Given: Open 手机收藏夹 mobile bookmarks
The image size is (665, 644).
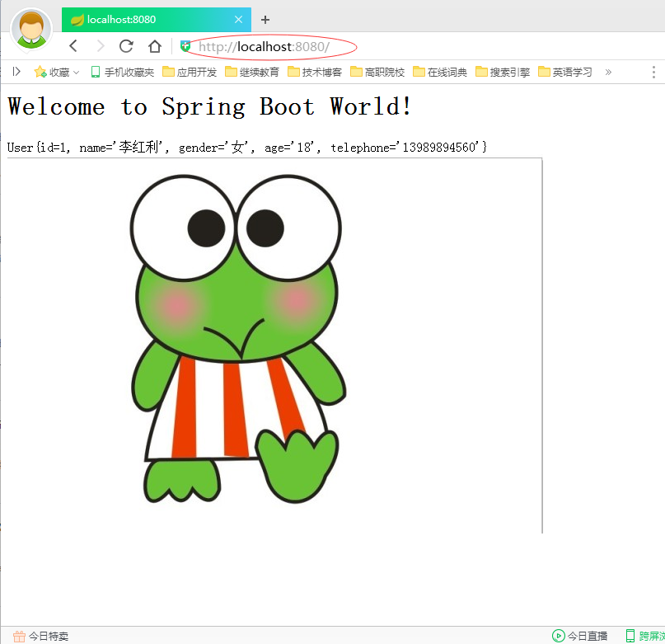Looking at the screenshot, I should click(123, 73).
